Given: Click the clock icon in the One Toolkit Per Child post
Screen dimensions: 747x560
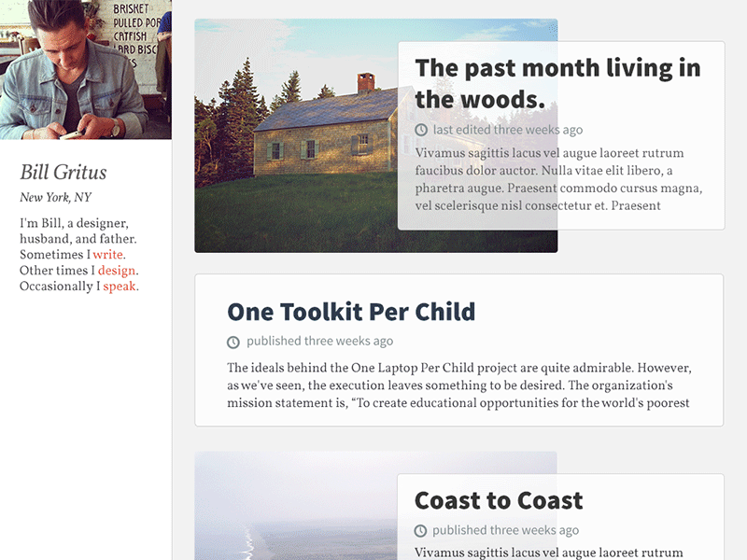Looking at the screenshot, I should coord(234,342).
